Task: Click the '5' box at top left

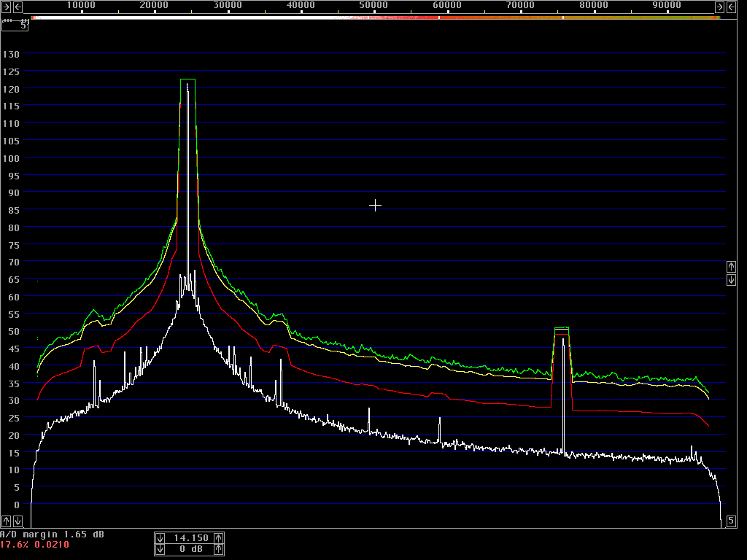Action: click(15, 26)
